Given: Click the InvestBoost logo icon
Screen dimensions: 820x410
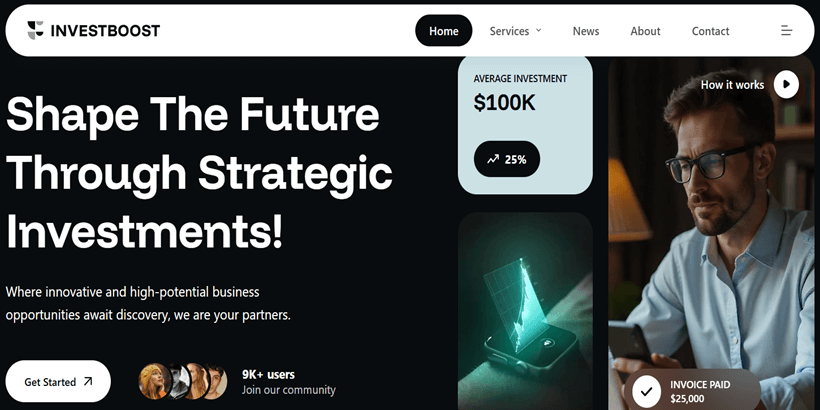Looking at the screenshot, I should tap(36, 30).
